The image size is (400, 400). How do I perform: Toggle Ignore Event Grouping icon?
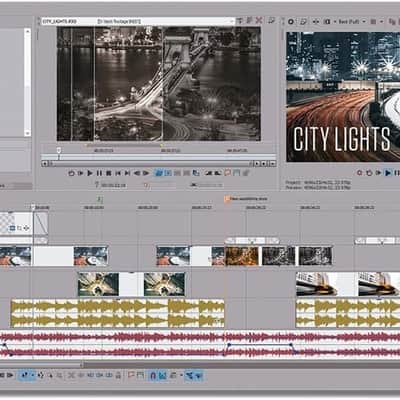pyautogui.click(x=198, y=375)
